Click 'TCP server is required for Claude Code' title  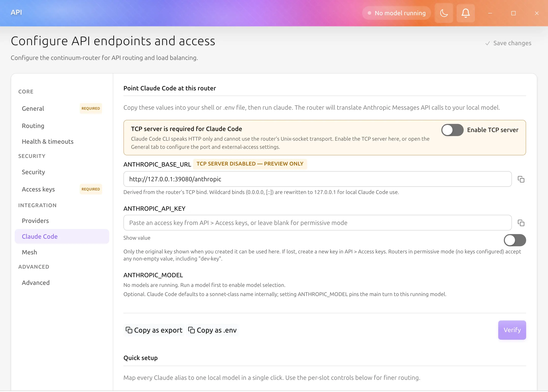186,129
